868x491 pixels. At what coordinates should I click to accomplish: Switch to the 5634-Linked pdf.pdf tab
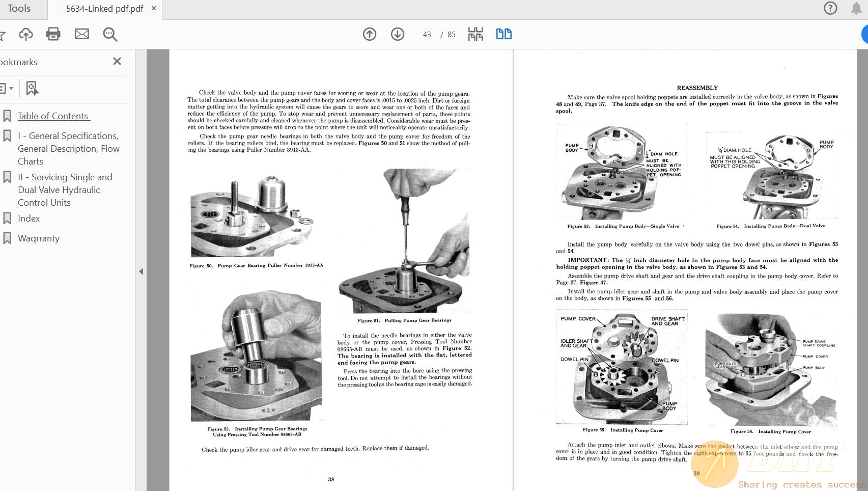(x=104, y=9)
